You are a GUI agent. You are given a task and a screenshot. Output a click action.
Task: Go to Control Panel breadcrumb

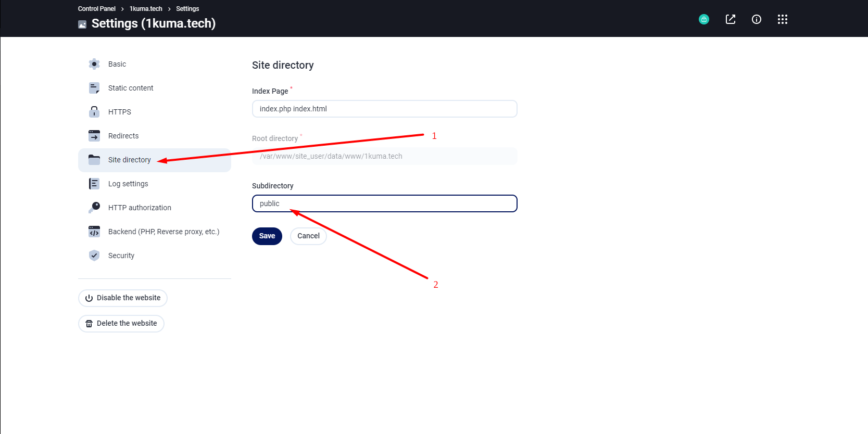(x=97, y=9)
